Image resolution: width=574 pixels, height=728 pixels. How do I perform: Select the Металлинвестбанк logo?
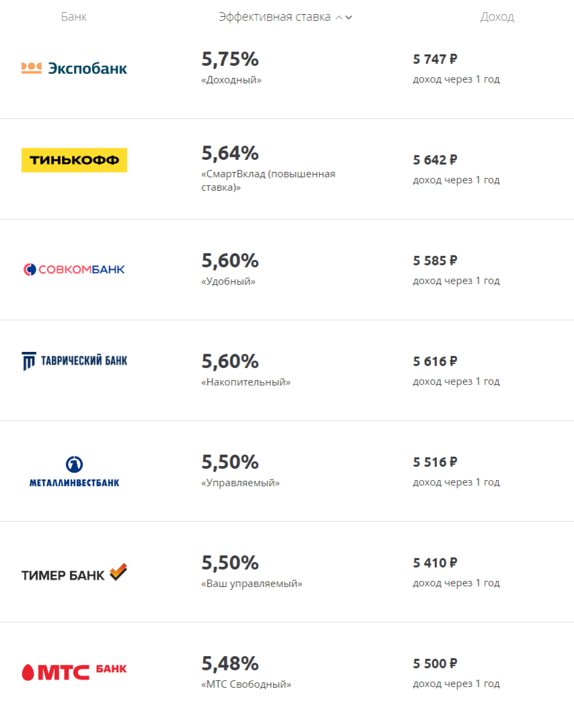pyautogui.click(x=75, y=471)
